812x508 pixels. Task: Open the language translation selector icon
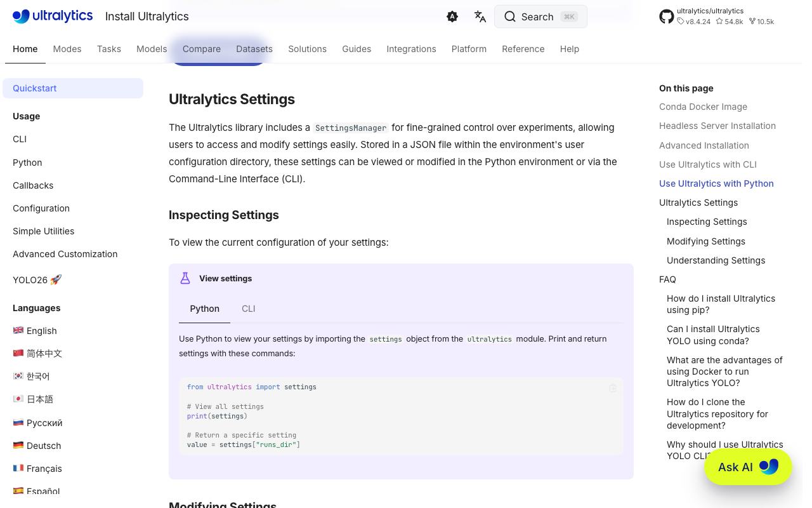[x=480, y=17]
